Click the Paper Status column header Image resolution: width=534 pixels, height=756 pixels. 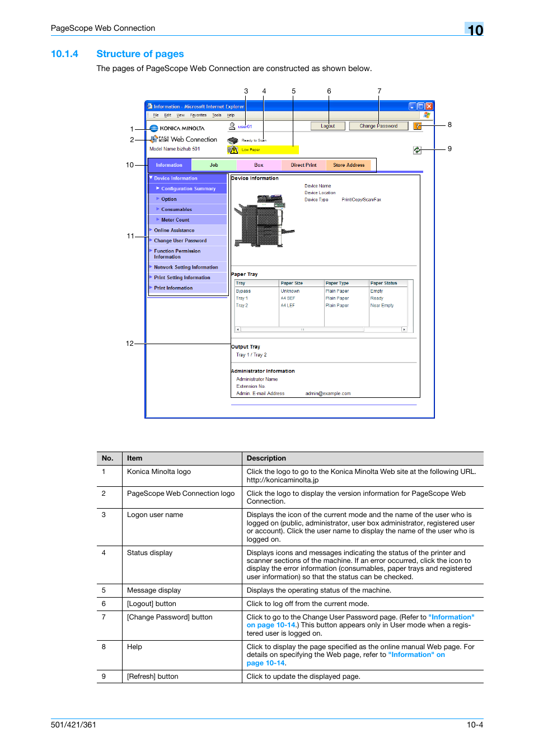point(388,283)
